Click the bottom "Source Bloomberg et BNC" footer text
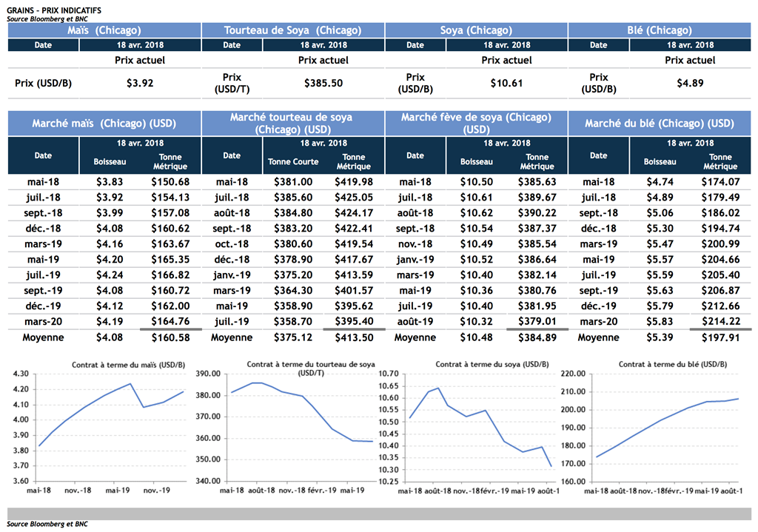This screenshot has height=532, width=758. point(47,525)
